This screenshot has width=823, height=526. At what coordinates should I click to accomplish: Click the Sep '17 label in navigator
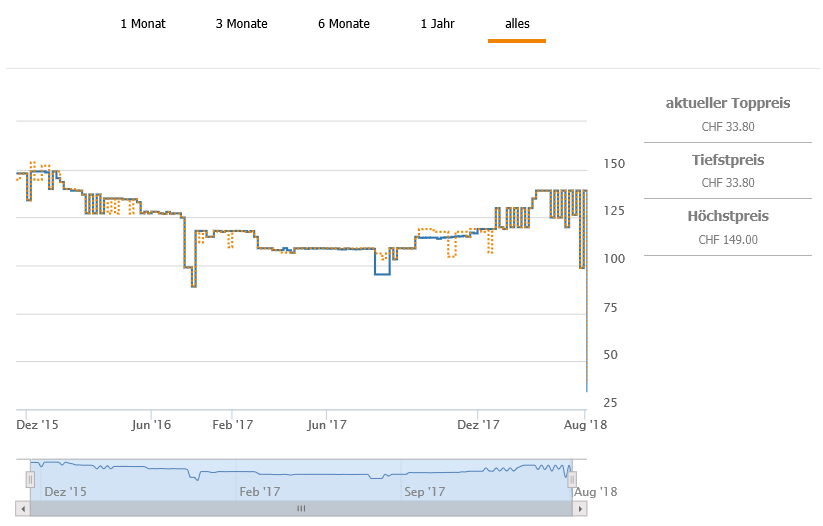[x=424, y=491]
